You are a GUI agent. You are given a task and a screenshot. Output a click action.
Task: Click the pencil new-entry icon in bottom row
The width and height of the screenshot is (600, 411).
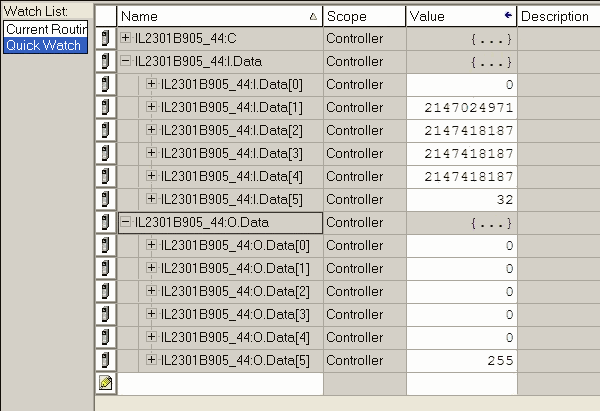(x=106, y=383)
